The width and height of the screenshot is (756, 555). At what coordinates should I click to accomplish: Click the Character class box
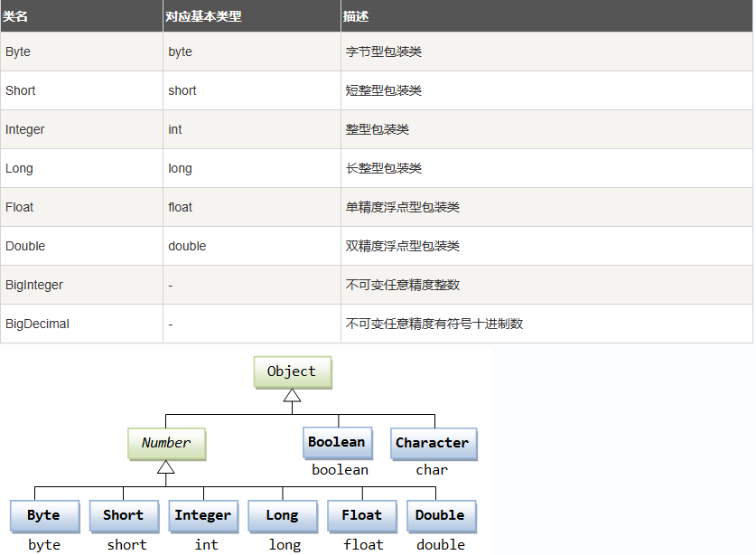tap(433, 443)
